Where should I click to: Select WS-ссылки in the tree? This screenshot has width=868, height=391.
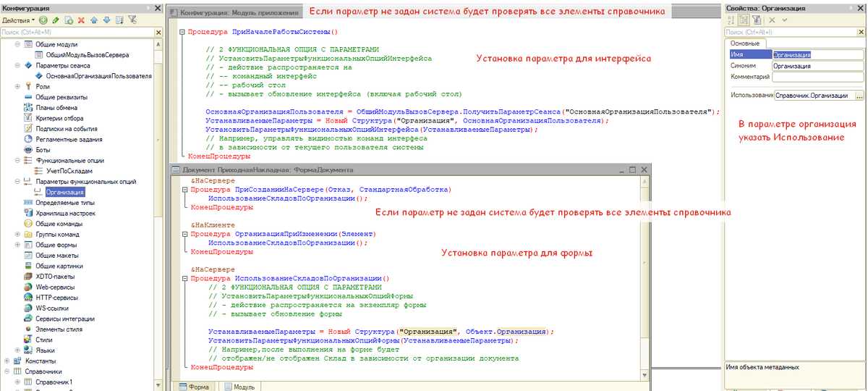click(51, 308)
